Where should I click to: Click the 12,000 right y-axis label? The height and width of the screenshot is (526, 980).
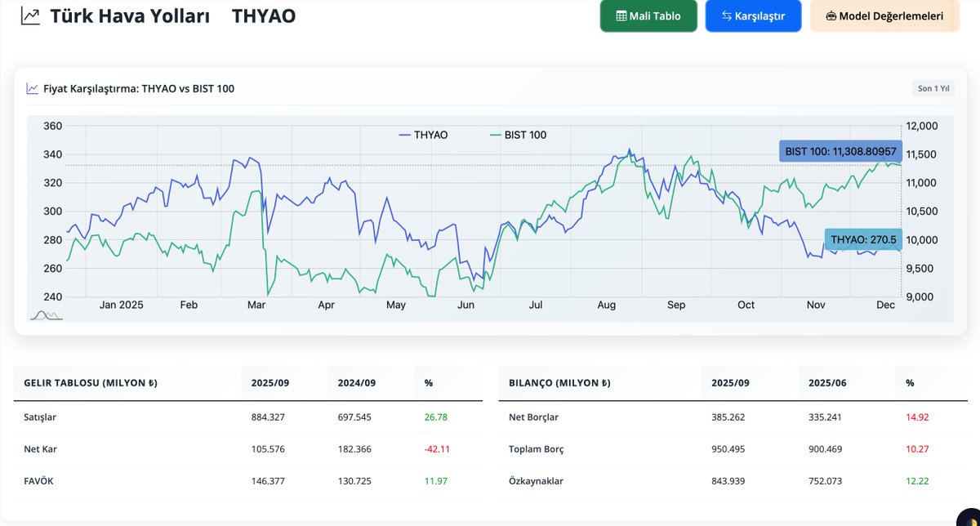922,126
